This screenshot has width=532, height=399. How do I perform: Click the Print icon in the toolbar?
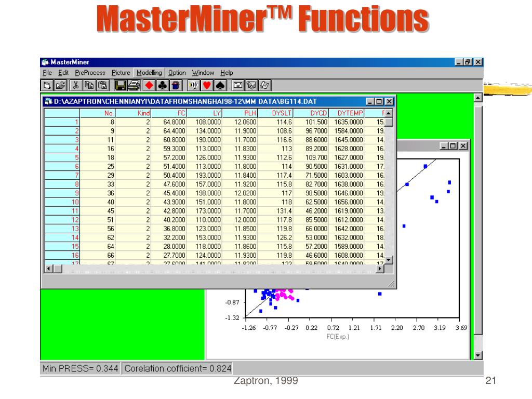(134, 86)
